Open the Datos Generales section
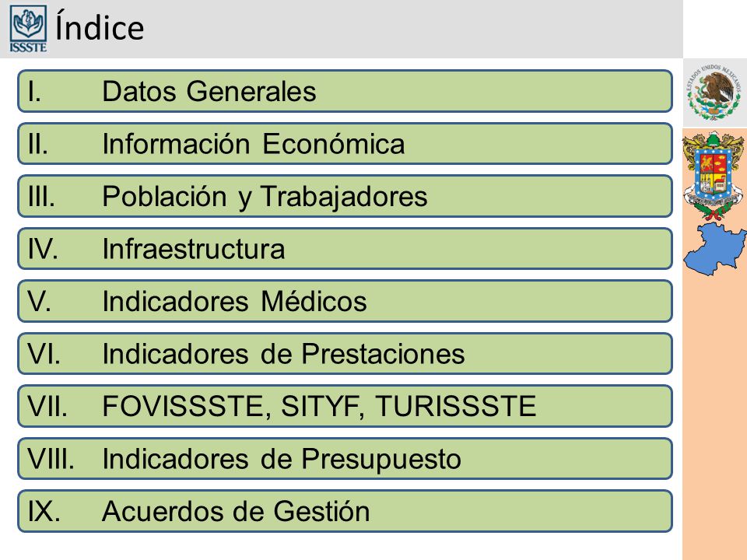Image resolution: width=747 pixels, height=560 pixels. point(345,91)
